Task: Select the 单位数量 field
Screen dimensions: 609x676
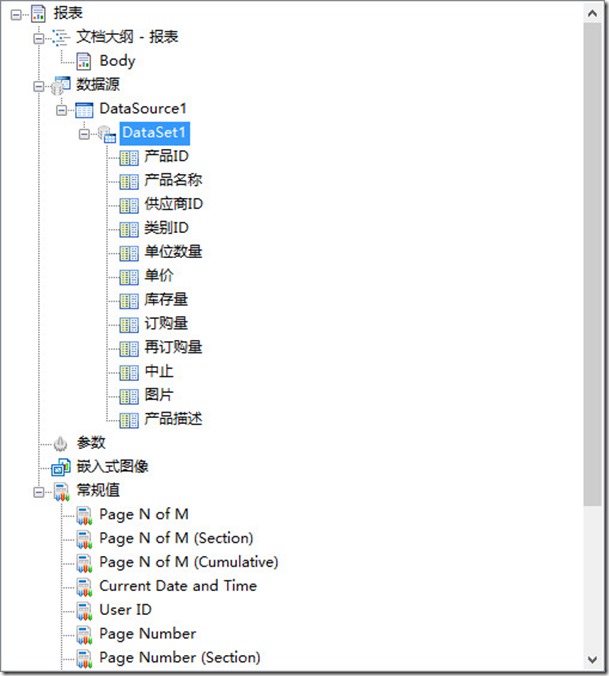Action: pyautogui.click(x=173, y=252)
